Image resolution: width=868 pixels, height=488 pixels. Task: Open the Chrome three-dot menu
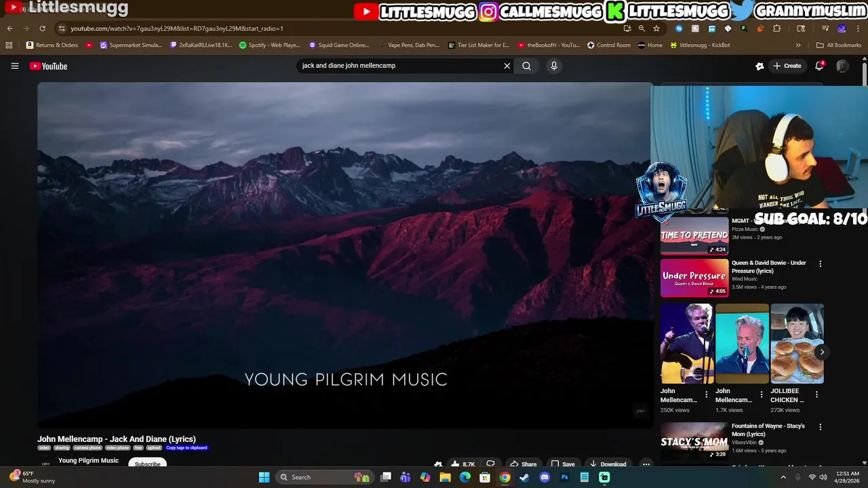click(857, 28)
